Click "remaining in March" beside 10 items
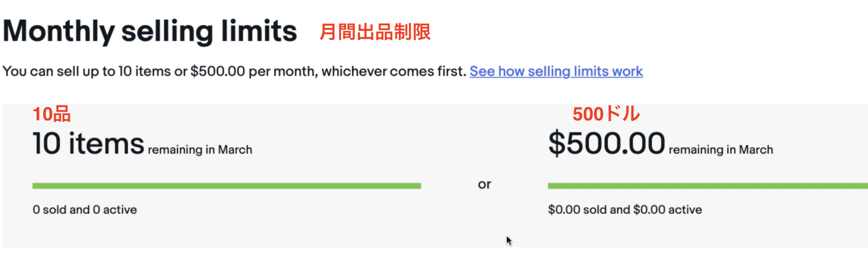Viewport: 868px width, 278px height. coord(200,150)
